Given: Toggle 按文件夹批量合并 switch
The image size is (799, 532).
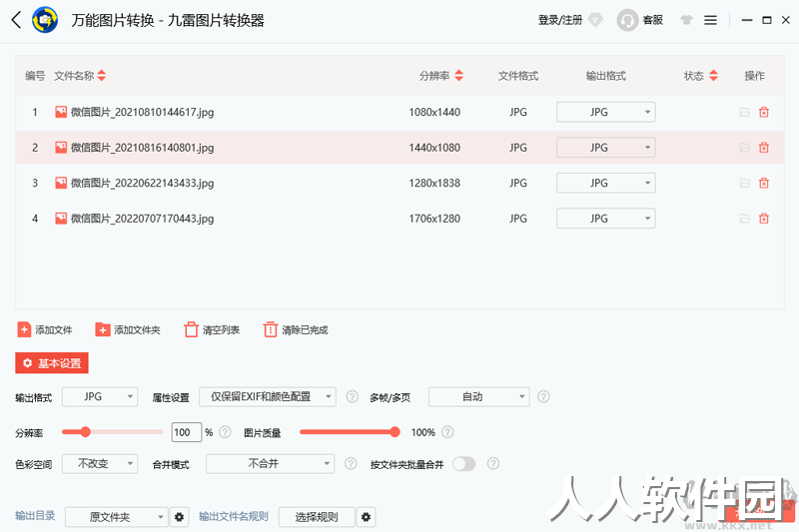Looking at the screenshot, I should point(463,464).
